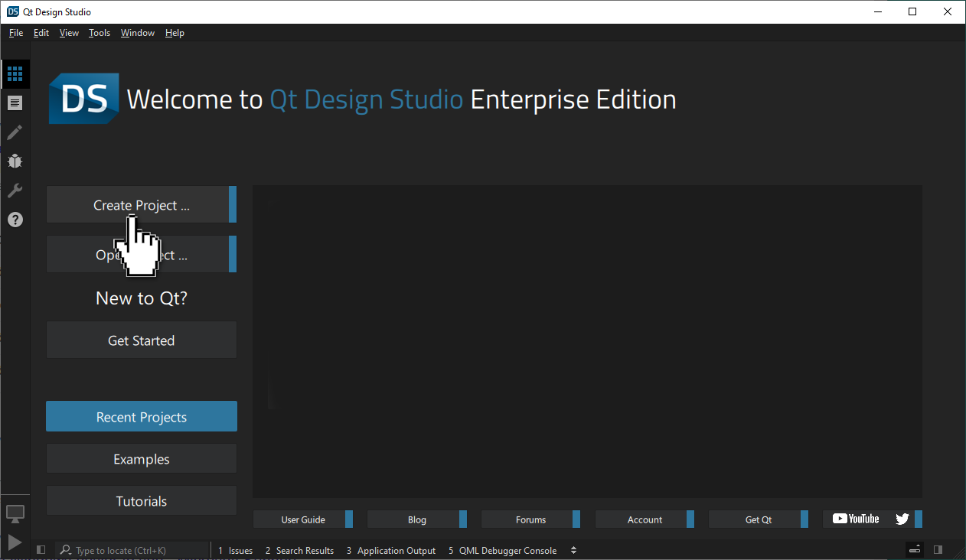
Task: Open Debug mode bug icon
Action: pyautogui.click(x=15, y=161)
